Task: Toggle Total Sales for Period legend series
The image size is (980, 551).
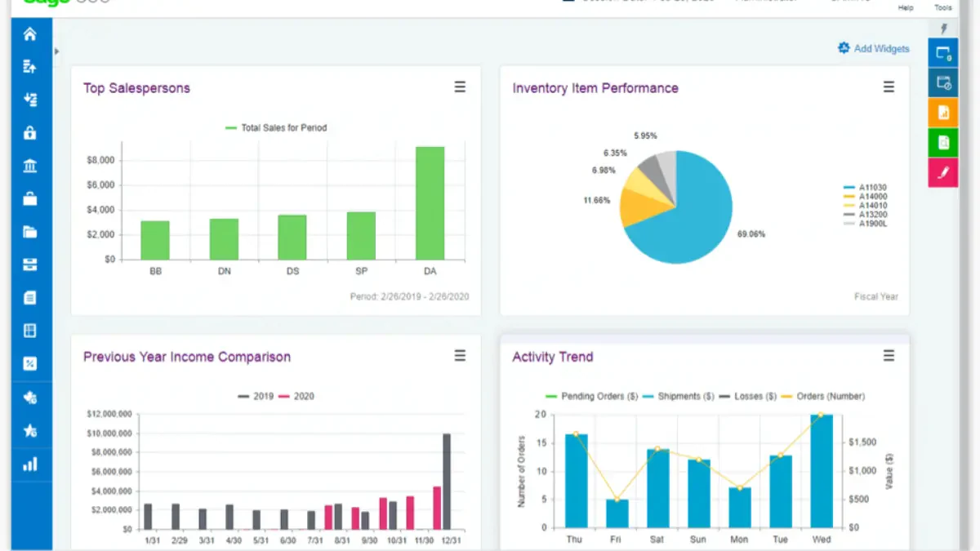Action: pos(276,128)
